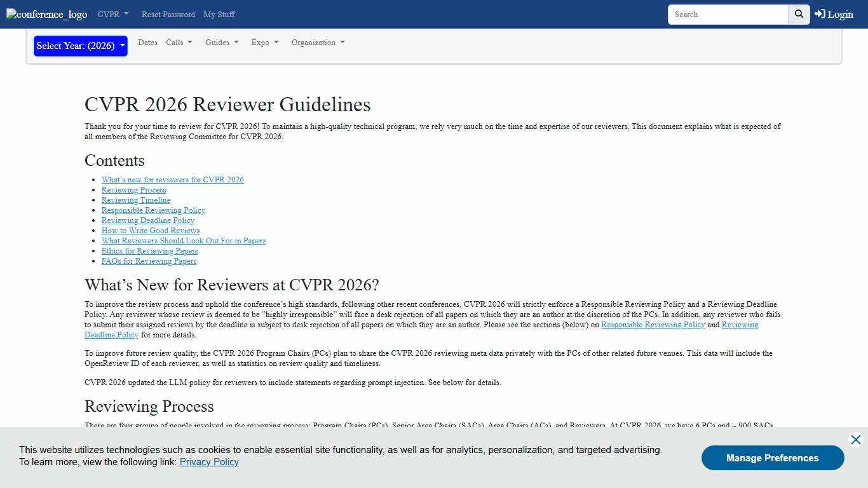Select the Dates menu item
The width and height of the screenshot is (868, 488).
tap(147, 43)
